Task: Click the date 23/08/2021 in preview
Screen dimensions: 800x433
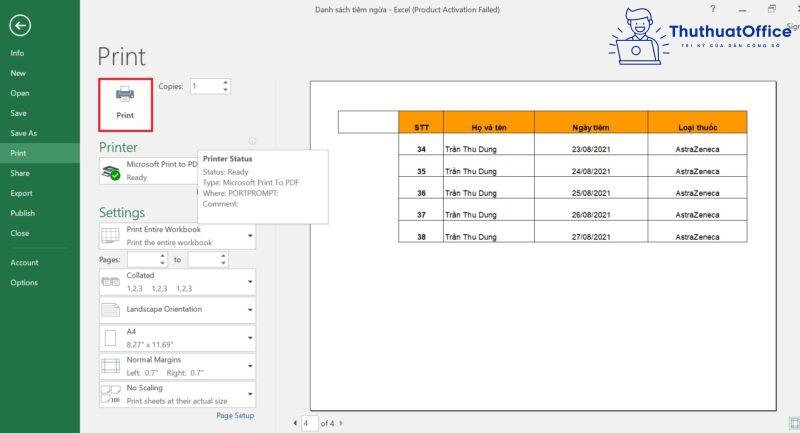Action: coord(591,149)
